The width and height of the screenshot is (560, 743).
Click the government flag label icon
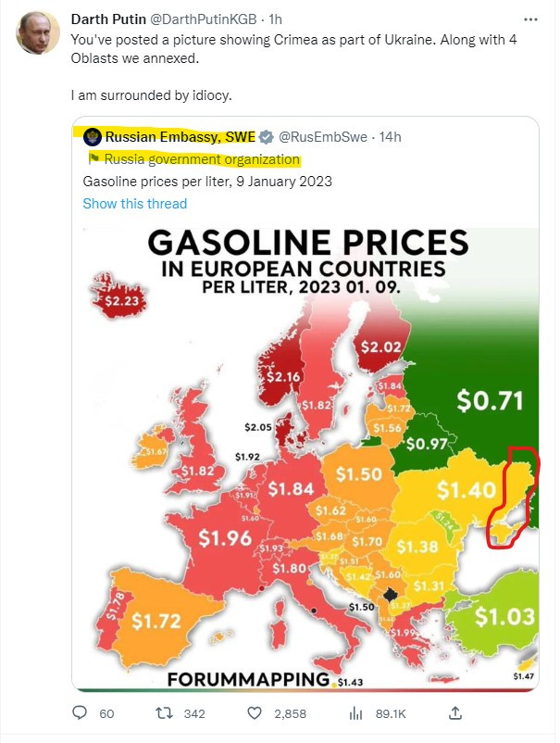[93, 158]
